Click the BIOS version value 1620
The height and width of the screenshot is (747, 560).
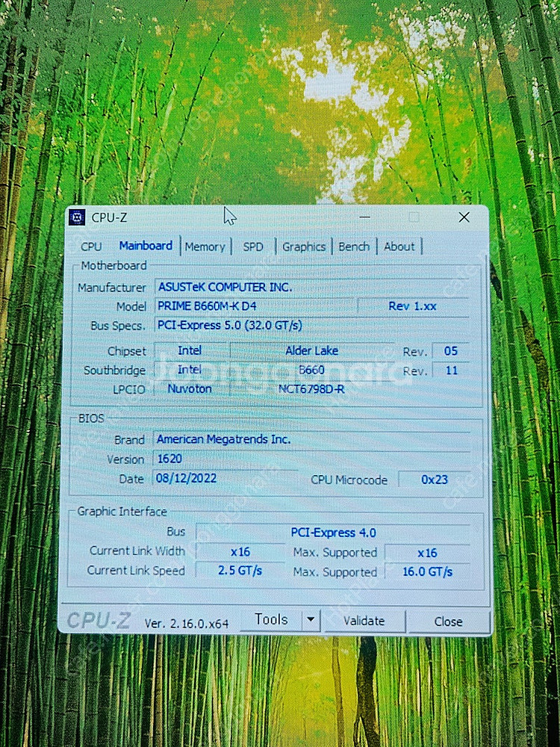[312, 459]
